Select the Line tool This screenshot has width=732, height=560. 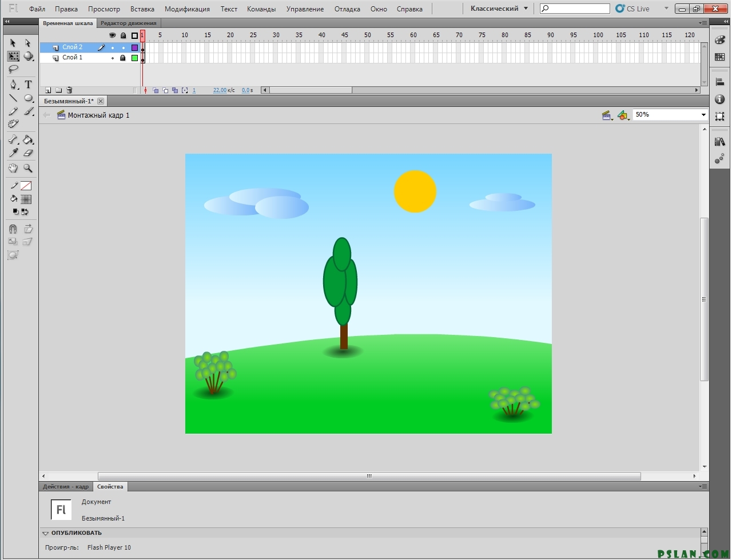coord(13,98)
